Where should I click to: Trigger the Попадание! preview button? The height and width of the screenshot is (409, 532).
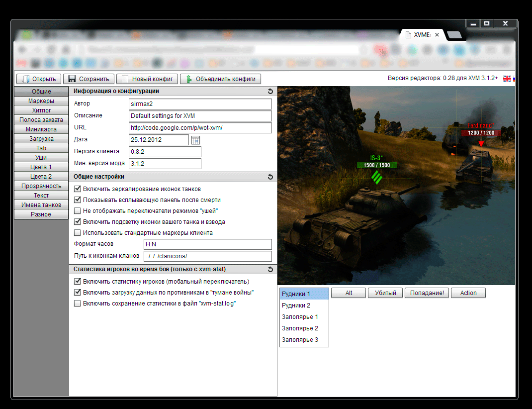(x=427, y=293)
